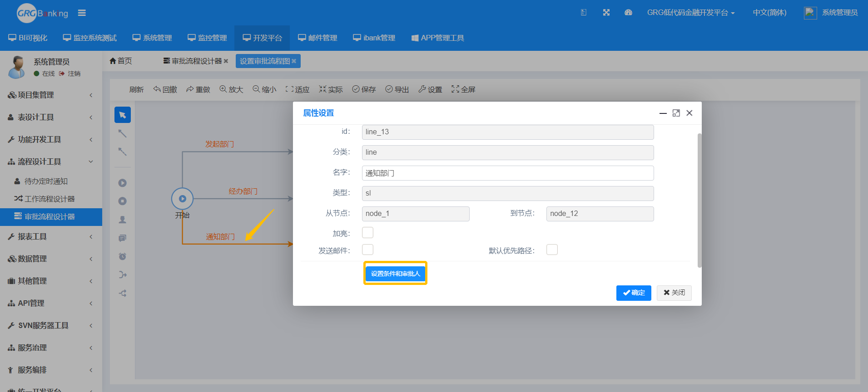Screen dimensions: 868x392
Task: Expand 数据管理 sidebar menu
Action: coord(51,259)
